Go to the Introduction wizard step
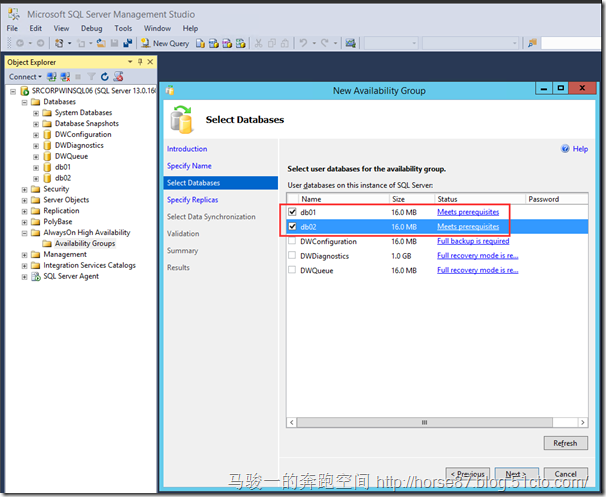 click(x=187, y=149)
